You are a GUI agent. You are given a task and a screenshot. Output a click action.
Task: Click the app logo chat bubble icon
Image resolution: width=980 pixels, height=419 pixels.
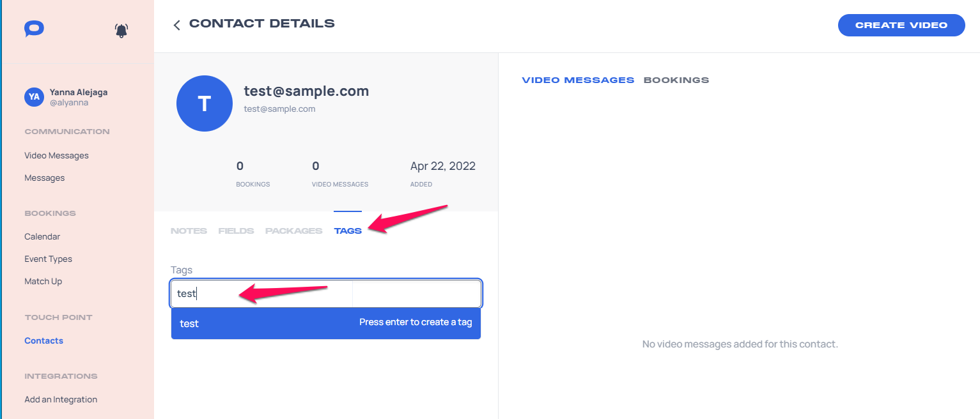34,29
